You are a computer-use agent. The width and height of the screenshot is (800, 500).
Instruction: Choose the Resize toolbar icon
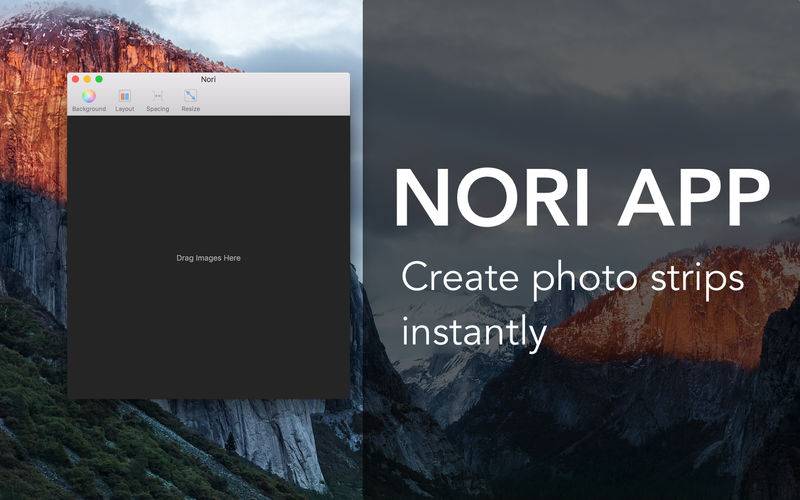click(190, 96)
